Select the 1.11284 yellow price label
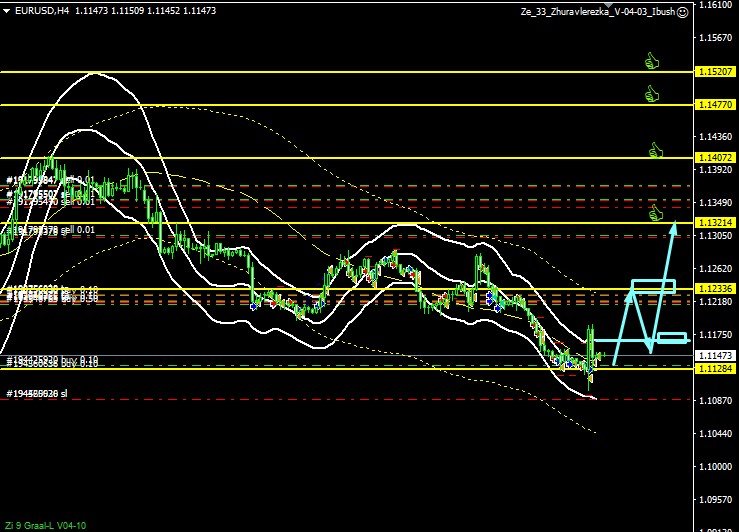Viewport: 739px width, 532px height. [x=717, y=368]
